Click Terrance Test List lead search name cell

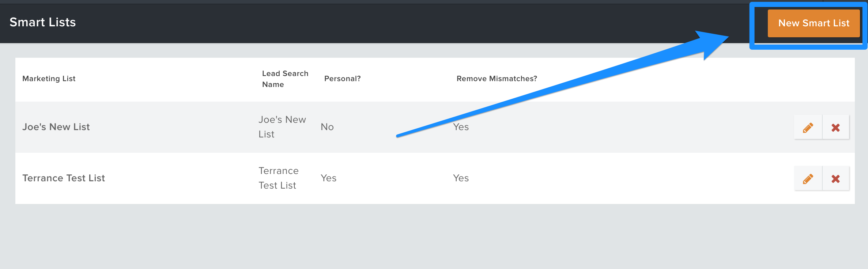(x=279, y=178)
